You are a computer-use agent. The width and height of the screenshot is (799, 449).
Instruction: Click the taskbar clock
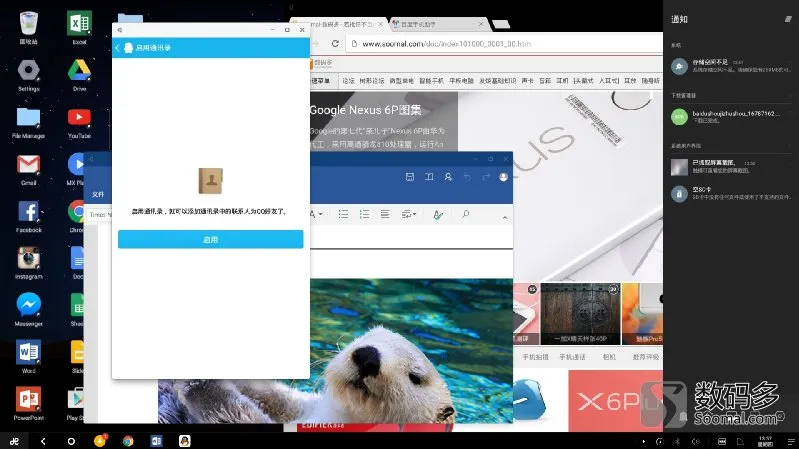pos(765,441)
